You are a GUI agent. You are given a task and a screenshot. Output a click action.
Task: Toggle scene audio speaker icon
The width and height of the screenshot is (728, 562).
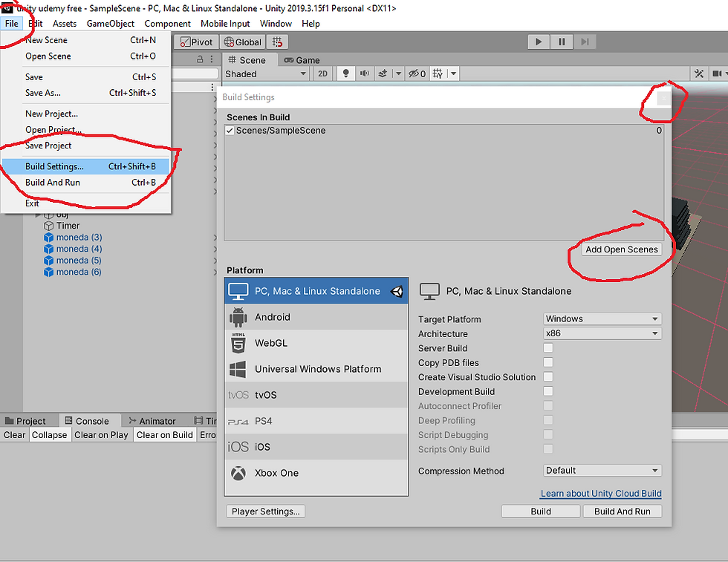click(365, 73)
